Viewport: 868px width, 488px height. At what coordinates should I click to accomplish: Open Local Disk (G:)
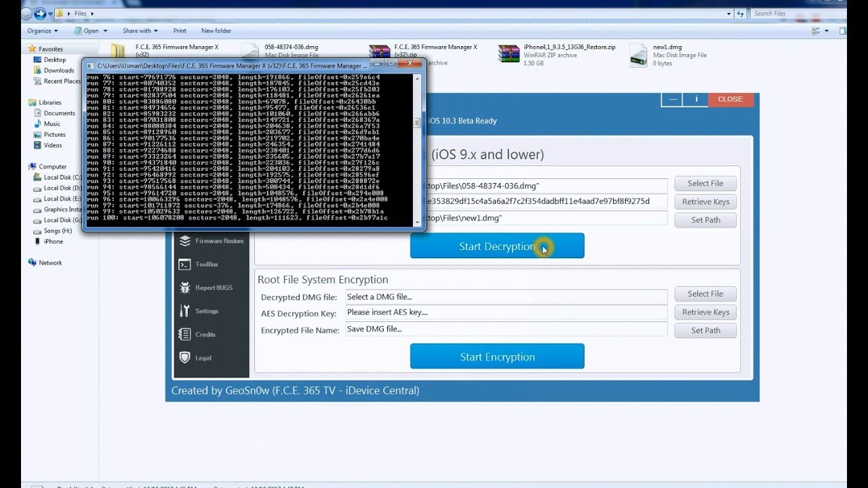(57, 220)
